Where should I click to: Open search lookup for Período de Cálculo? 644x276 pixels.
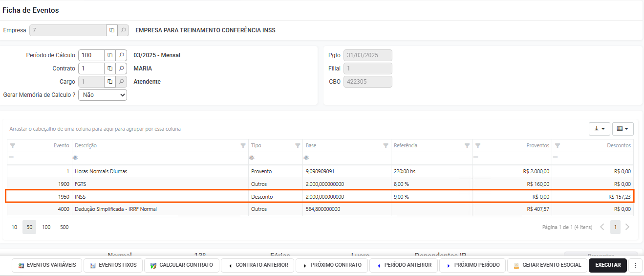pyautogui.click(x=121, y=55)
